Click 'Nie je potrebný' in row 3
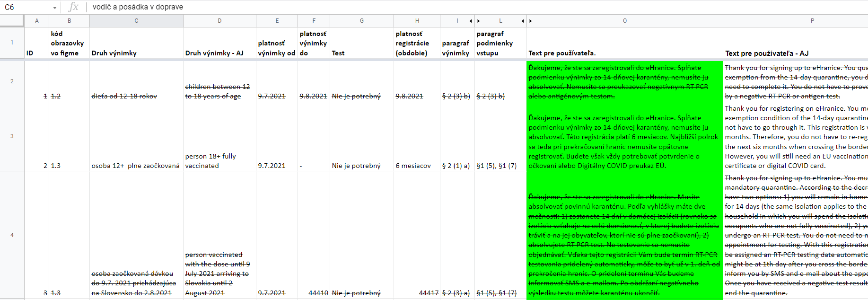The height and width of the screenshot is (300, 868). click(362, 136)
